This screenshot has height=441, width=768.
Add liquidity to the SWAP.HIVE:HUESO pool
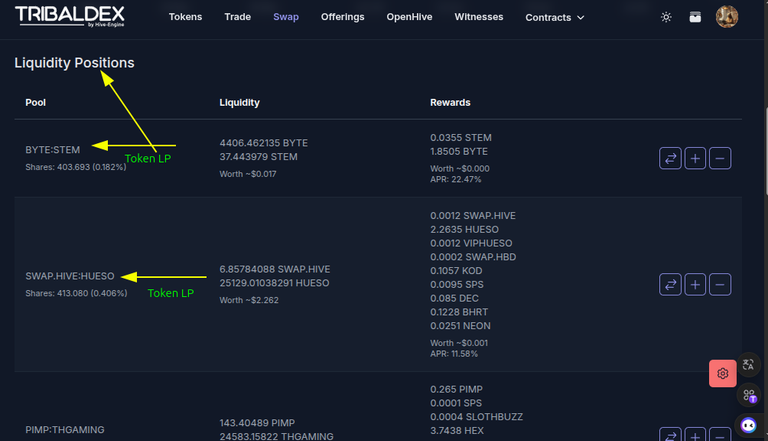(695, 285)
